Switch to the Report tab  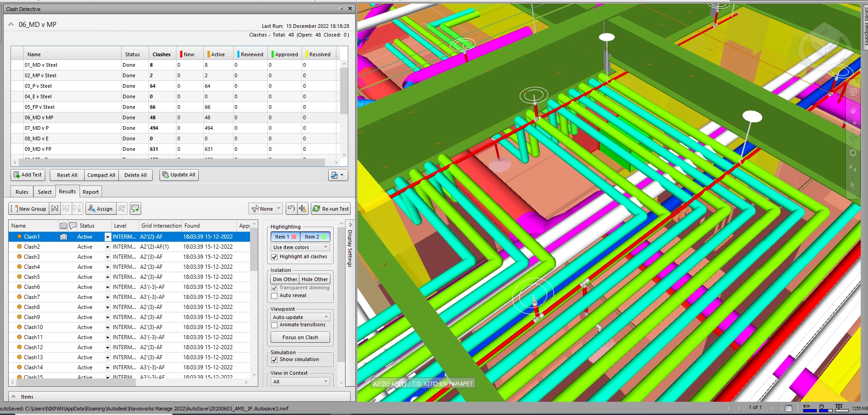91,192
